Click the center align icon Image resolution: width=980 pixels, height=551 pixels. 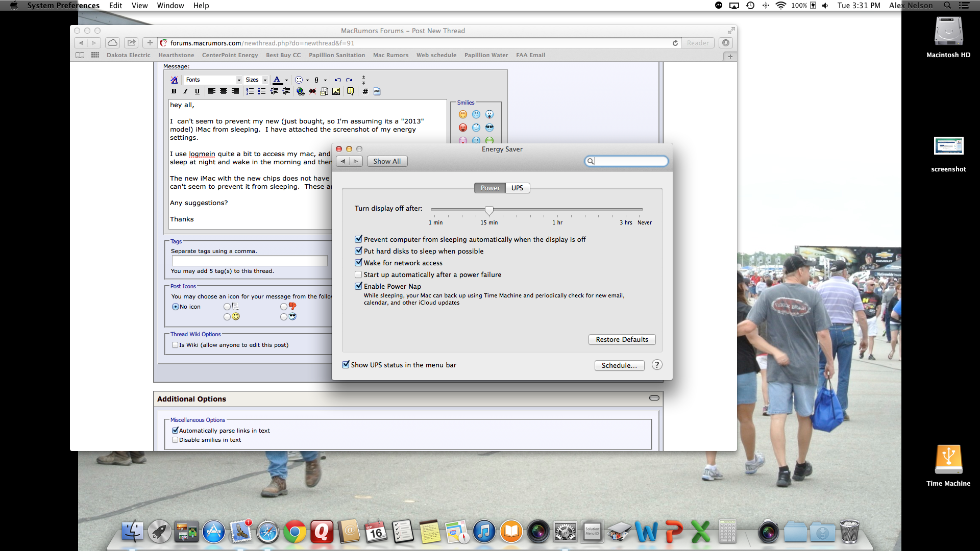pyautogui.click(x=224, y=91)
